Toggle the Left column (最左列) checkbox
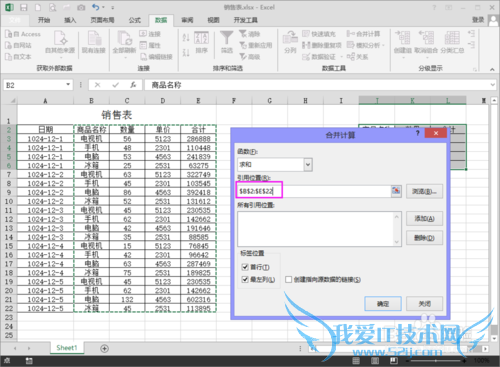The height and width of the screenshot is (367, 500). (x=245, y=279)
